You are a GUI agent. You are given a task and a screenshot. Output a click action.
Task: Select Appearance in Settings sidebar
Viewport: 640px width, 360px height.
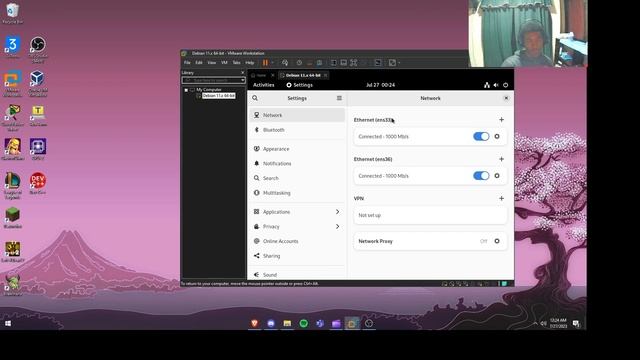[297, 149]
